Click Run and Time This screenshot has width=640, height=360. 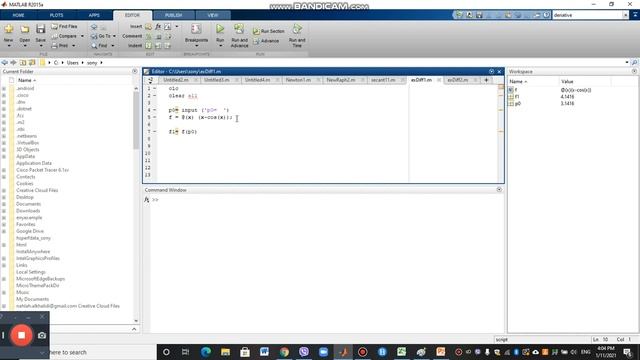click(x=297, y=36)
